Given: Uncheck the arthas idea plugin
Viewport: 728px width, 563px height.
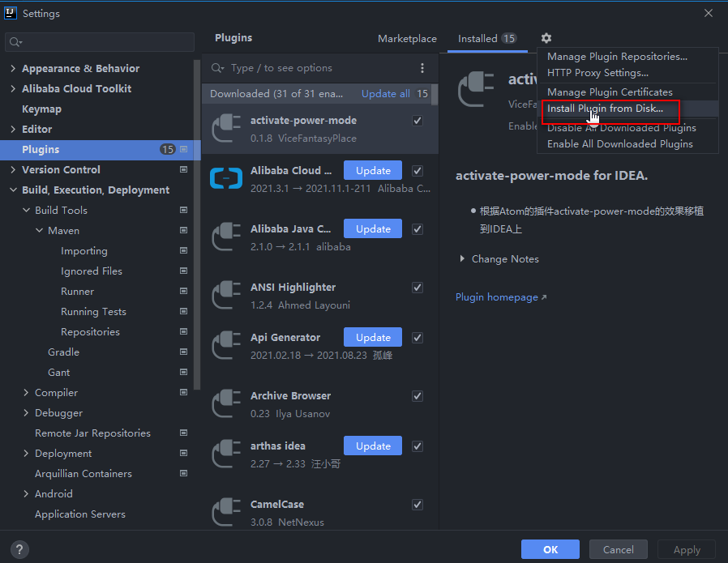Looking at the screenshot, I should click(x=418, y=446).
